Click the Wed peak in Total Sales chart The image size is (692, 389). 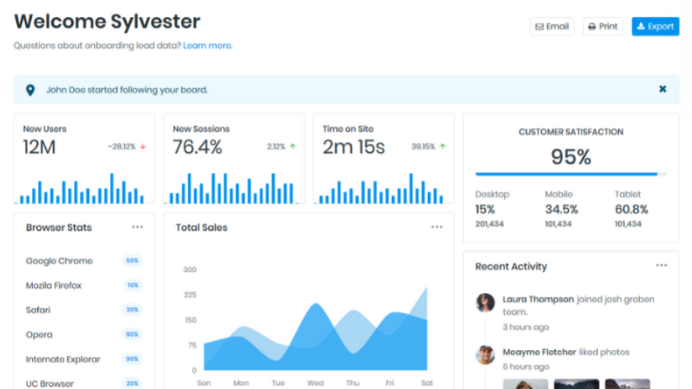click(x=316, y=304)
